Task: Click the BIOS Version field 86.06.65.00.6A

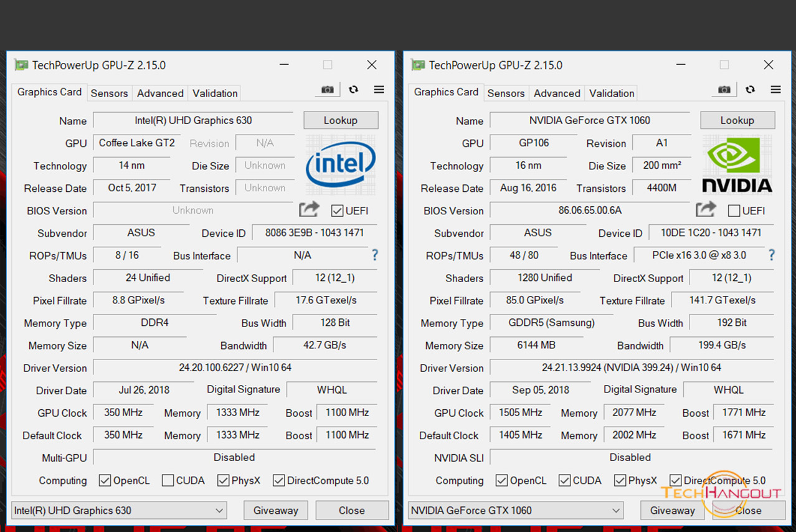Action: (x=590, y=211)
